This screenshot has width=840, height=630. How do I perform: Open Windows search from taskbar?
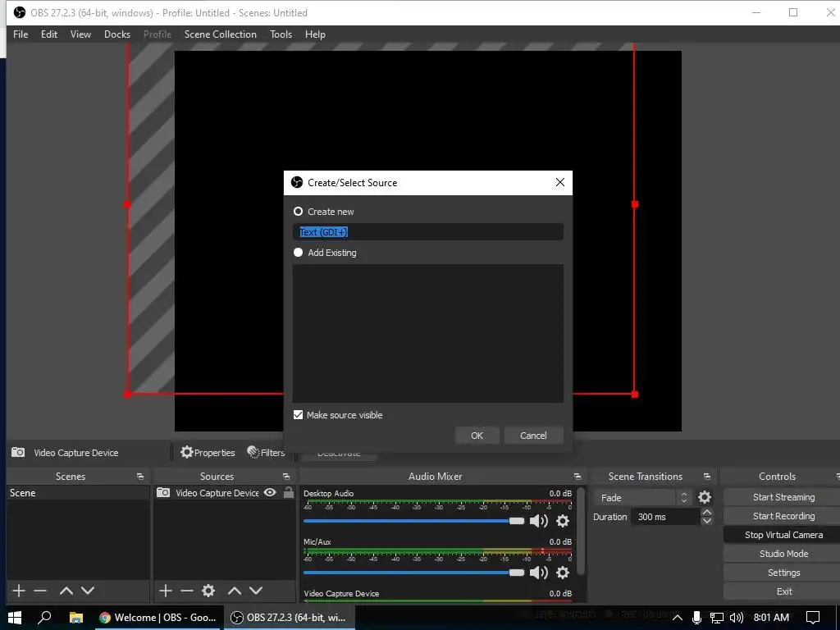click(x=44, y=618)
